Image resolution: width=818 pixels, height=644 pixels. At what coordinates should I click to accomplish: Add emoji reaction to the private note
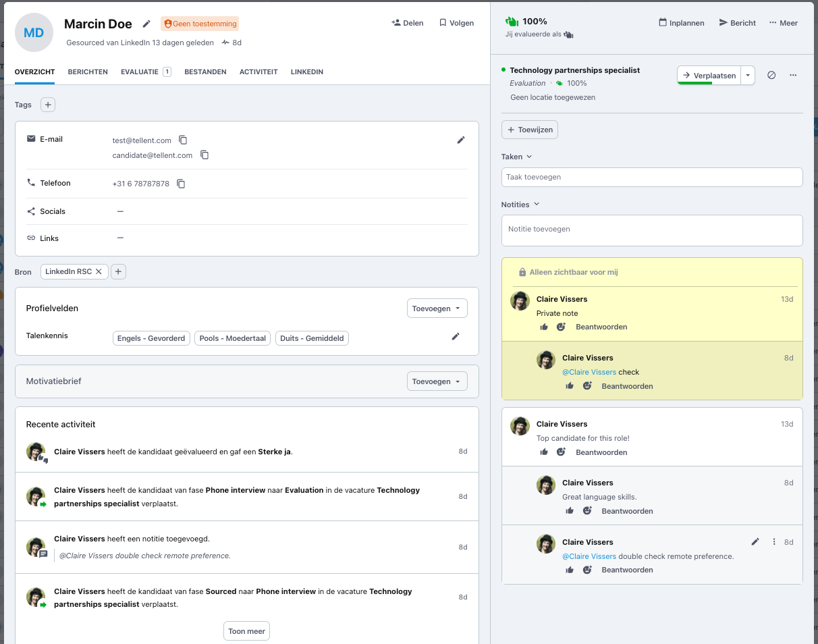click(561, 326)
